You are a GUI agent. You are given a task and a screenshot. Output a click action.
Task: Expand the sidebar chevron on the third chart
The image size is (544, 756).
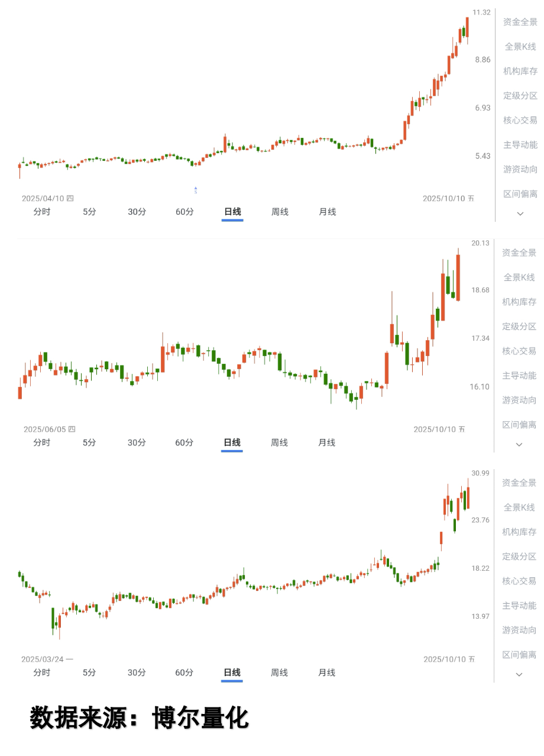[519, 674]
